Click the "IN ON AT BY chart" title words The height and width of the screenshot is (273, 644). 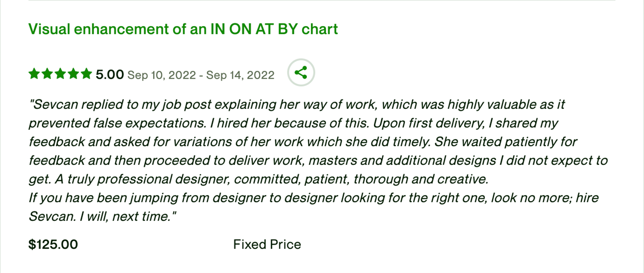tap(274, 29)
